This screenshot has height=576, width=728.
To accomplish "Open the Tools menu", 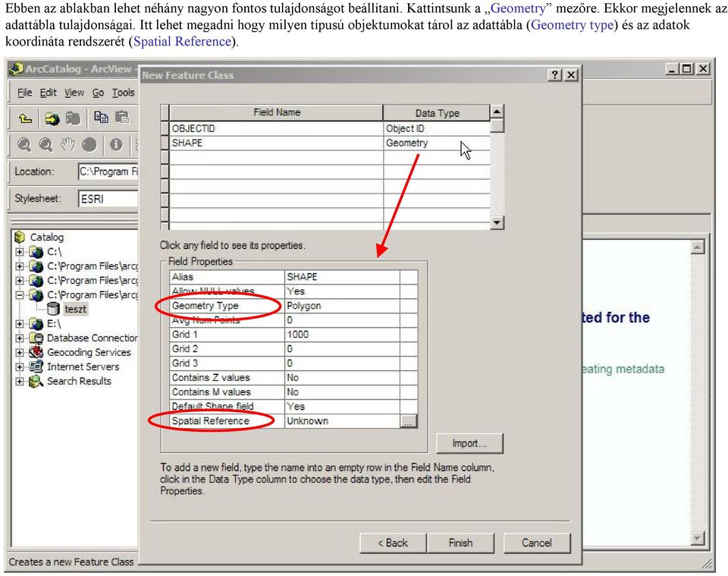I will (x=123, y=93).
